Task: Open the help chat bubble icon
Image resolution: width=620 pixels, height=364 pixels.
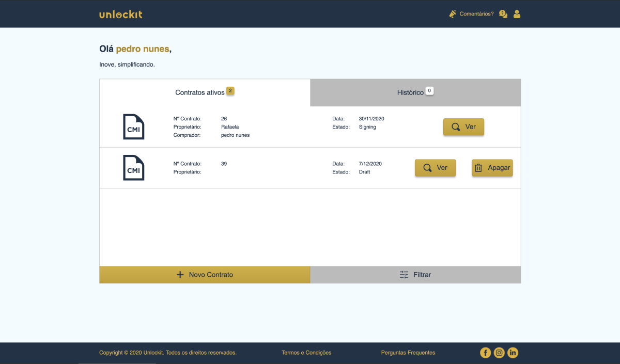Action: point(503,13)
